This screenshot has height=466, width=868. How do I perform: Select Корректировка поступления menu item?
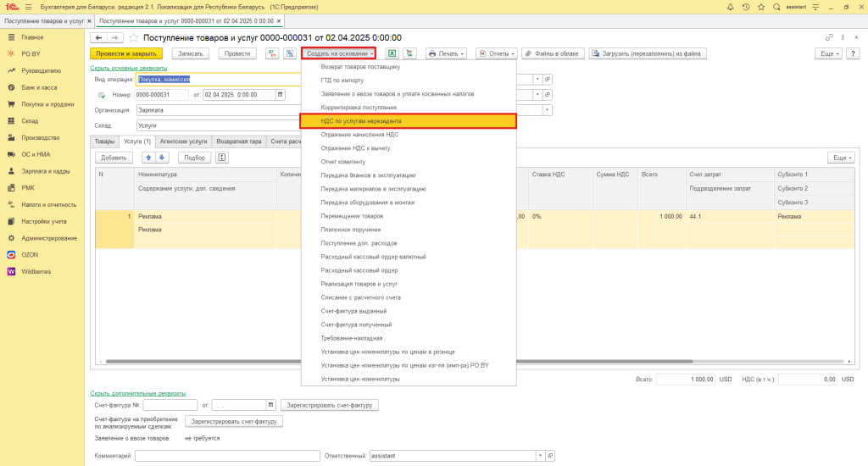pyautogui.click(x=408, y=108)
